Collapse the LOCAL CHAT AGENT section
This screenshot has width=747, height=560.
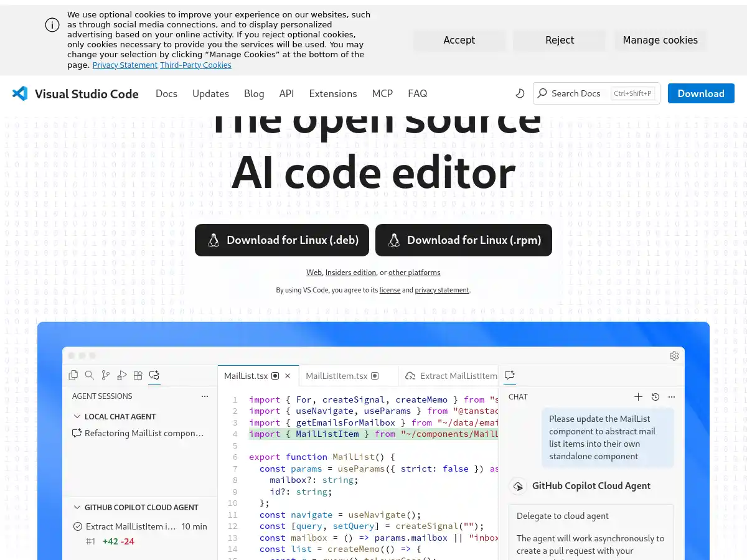[77, 416]
